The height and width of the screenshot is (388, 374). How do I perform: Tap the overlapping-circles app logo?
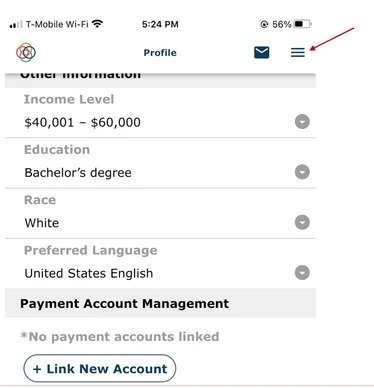tap(26, 52)
